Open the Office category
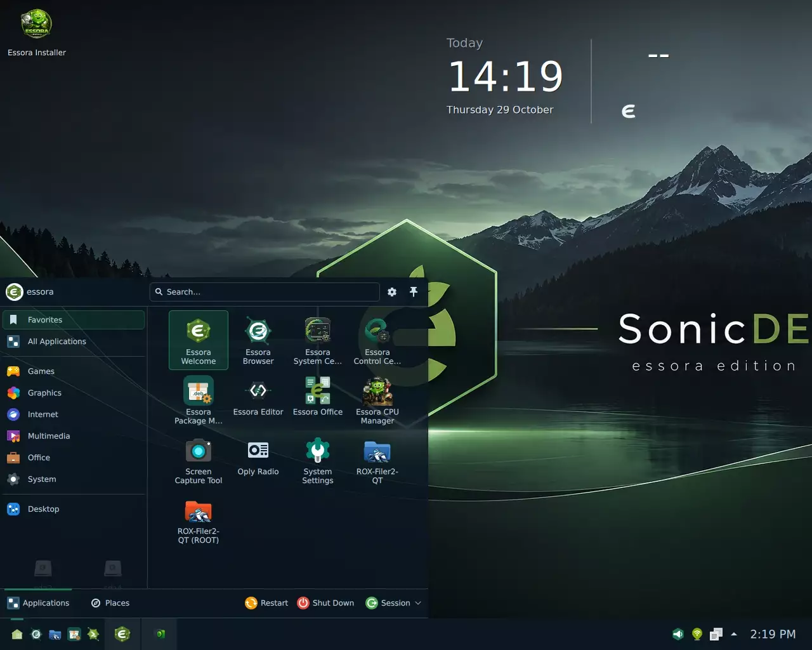Image resolution: width=812 pixels, height=650 pixels. [74, 458]
